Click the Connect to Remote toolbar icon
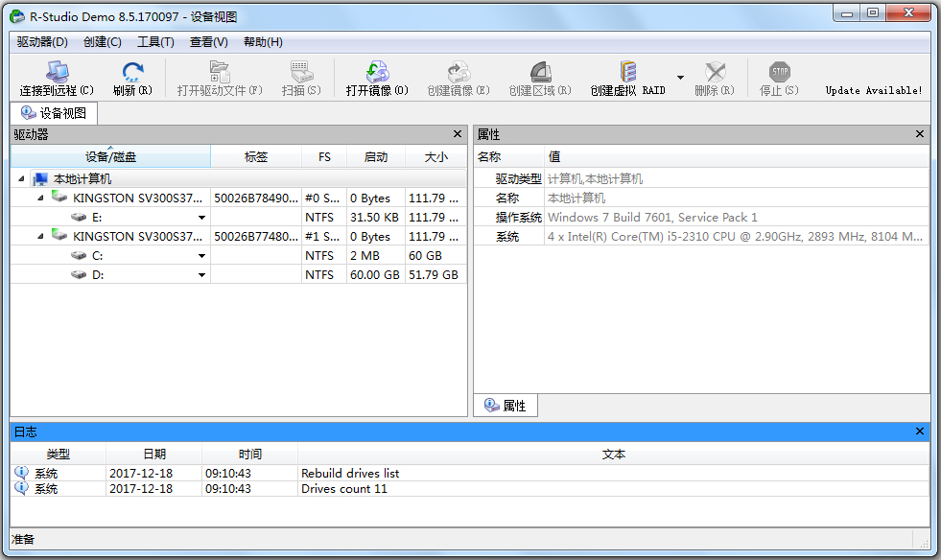 pyautogui.click(x=57, y=72)
